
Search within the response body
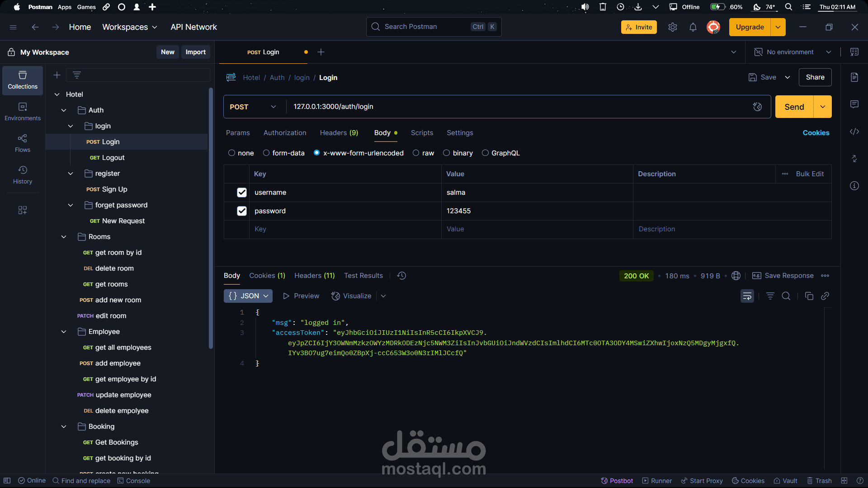(786, 296)
